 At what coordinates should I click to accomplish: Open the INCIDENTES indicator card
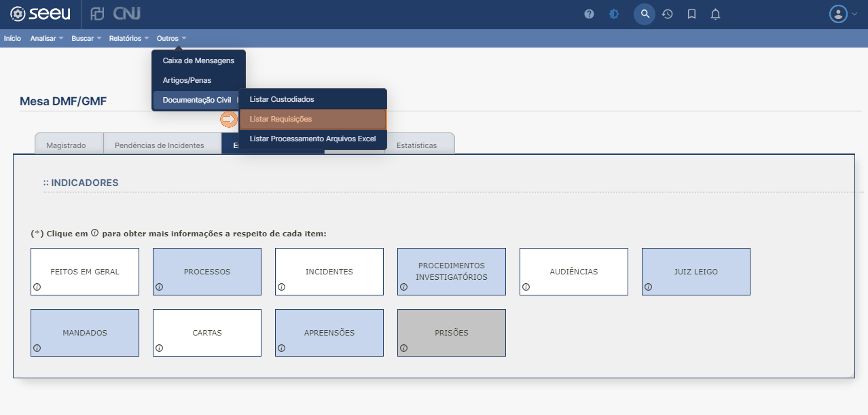pos(329,272)
